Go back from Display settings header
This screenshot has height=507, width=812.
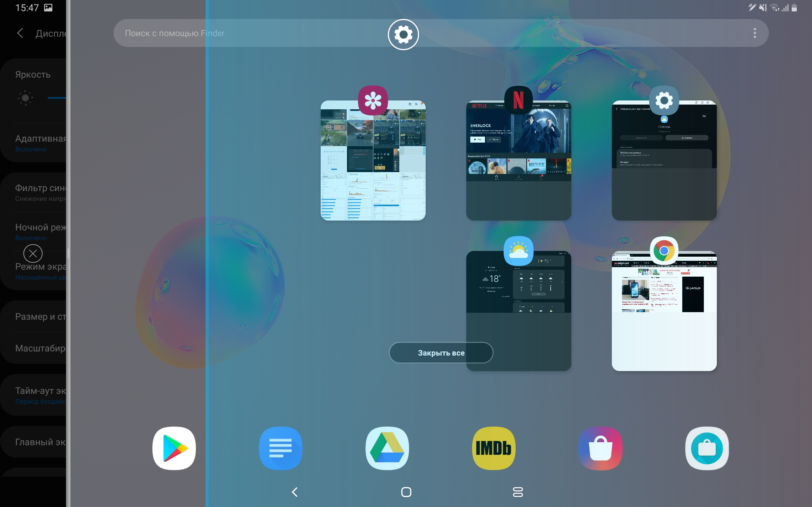20,33
